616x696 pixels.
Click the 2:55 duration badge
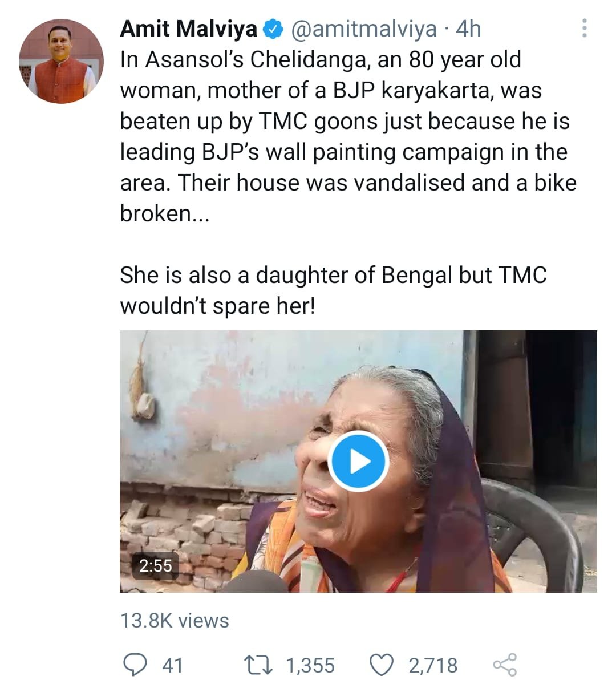(155, 565)
